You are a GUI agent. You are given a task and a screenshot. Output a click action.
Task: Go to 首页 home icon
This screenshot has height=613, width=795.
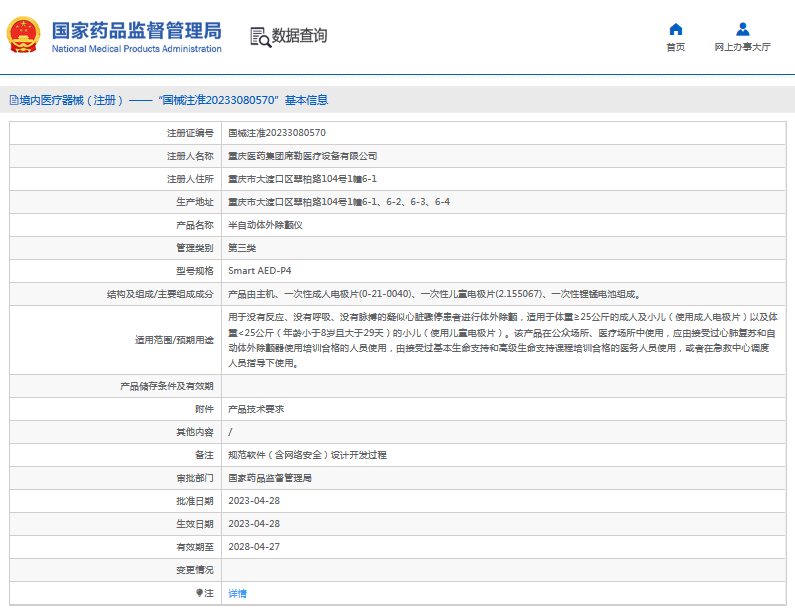[x=675, y=29]
